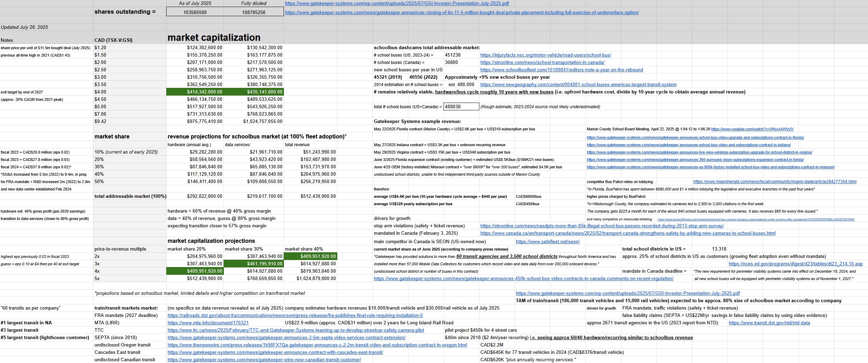Select the $9.42 share price cell
Screen dimensions: 868x363
[x=130, y=122]
